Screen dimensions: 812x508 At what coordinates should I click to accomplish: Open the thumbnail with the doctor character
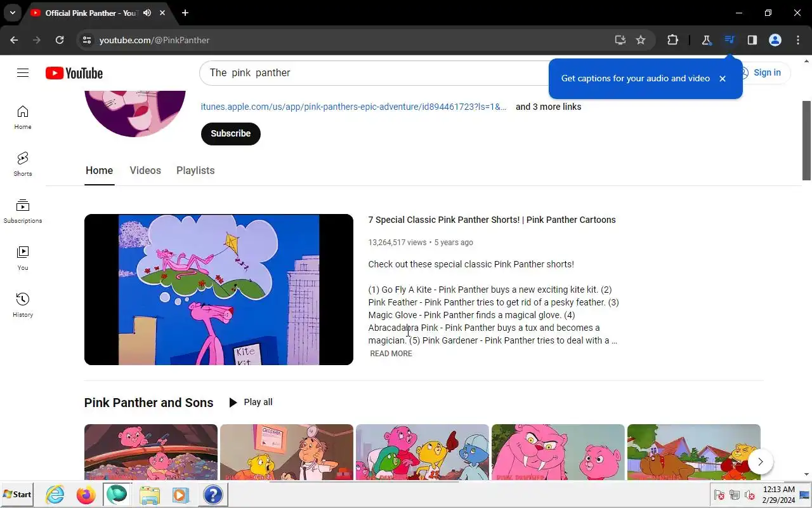(287, 452)
